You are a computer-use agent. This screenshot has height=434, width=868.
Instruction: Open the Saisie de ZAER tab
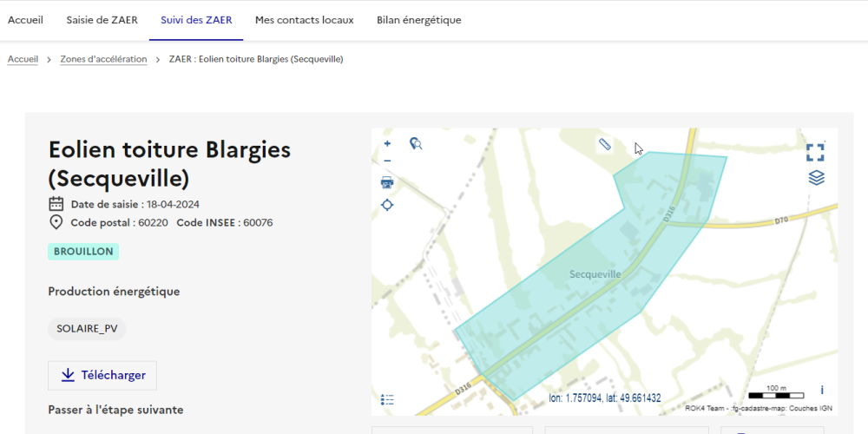(x=102, y=20)
